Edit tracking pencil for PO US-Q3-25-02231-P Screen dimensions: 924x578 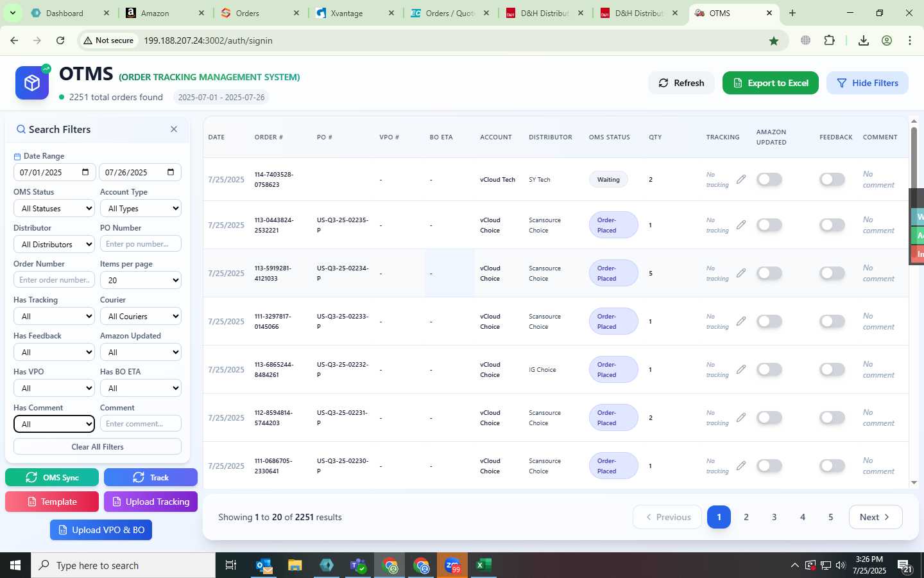tap(741, 417)
